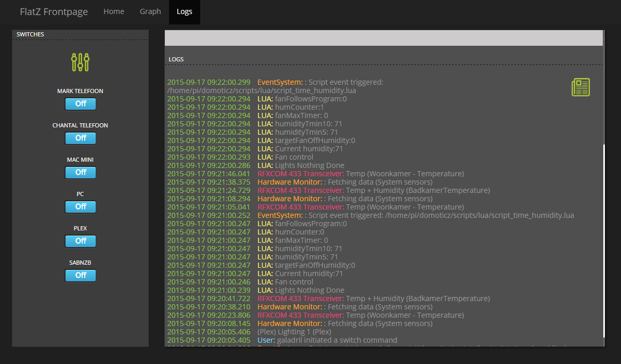Click the CHANTAL TELEFOON label
621x364 pixels.
point(80,125)
